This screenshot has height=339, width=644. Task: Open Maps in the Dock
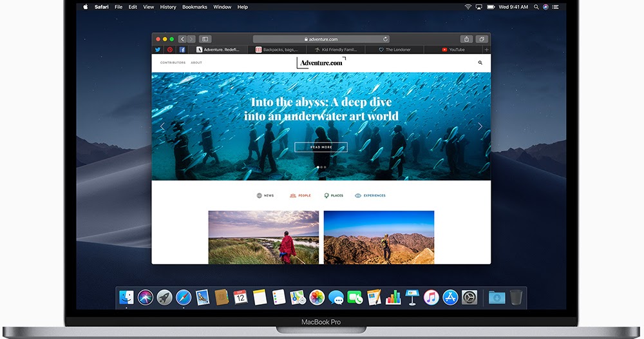coord(298,297)
